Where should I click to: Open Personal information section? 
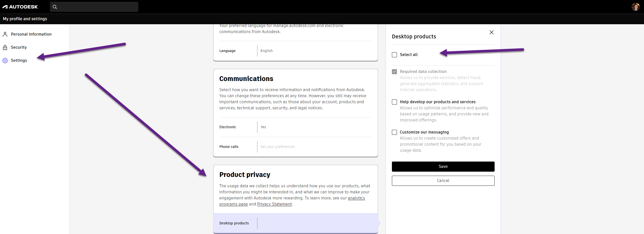point(31,34)
